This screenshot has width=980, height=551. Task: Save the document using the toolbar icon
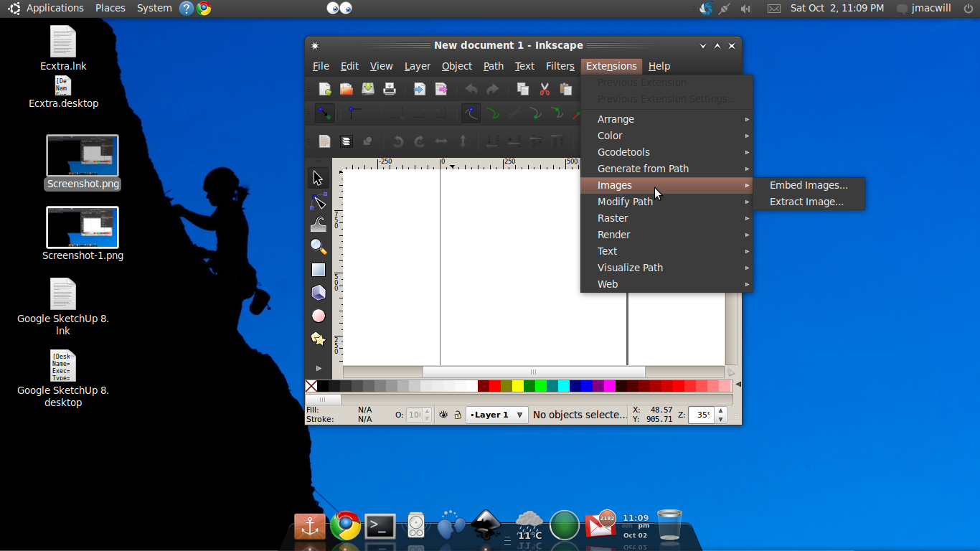(x=368, y=89)
